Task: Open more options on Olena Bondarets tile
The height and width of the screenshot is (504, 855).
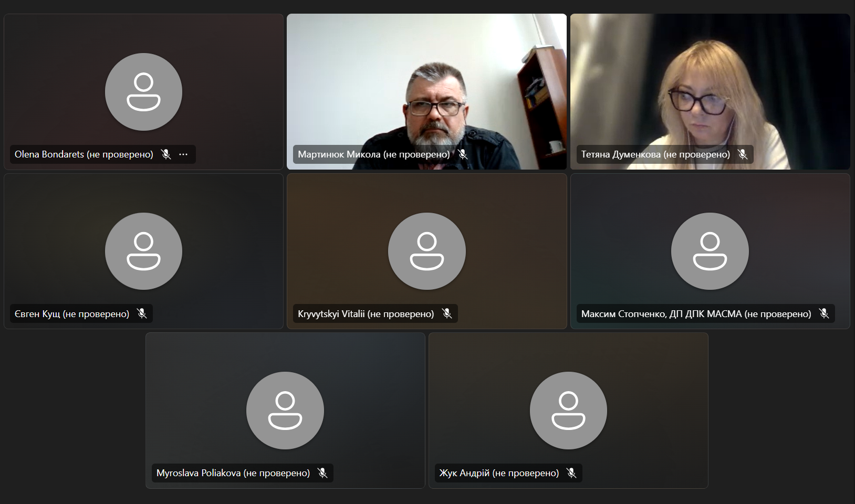Action: pos(183,154)
